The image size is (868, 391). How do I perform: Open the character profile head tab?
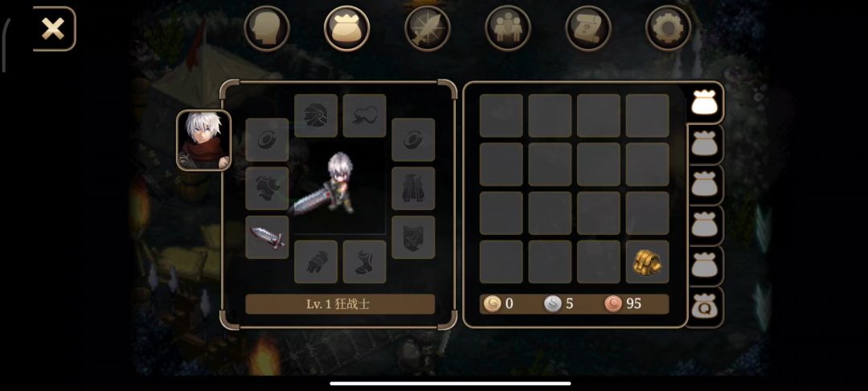tap(266, 28)
